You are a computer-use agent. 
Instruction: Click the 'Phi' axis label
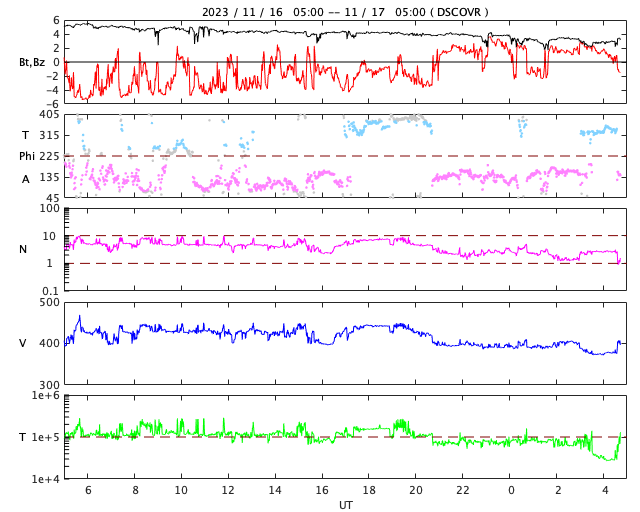(27, 156)
